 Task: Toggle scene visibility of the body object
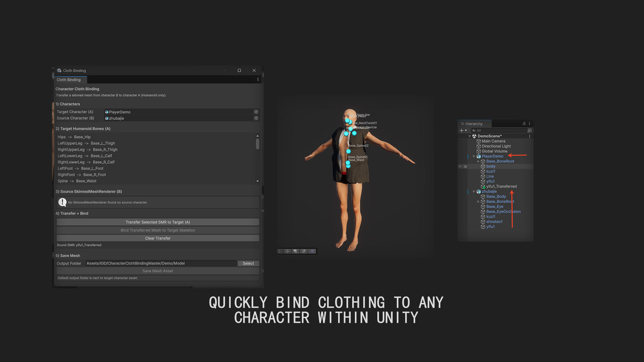pyautogui.click(x=460, y=166)
